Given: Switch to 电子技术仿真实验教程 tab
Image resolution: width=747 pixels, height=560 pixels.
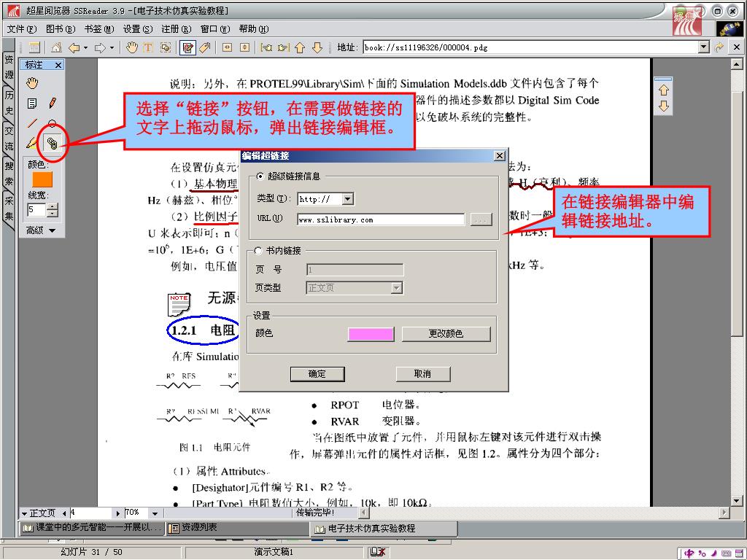Looking at the screenshot, I should click(384, 528).
